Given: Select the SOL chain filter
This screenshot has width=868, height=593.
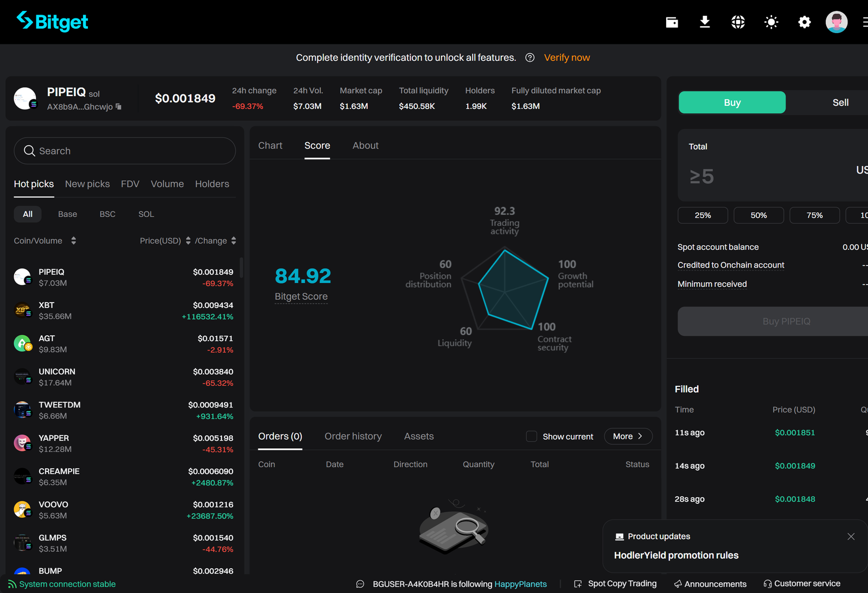Looking at the screenshot, I should [x=145, y=214].
